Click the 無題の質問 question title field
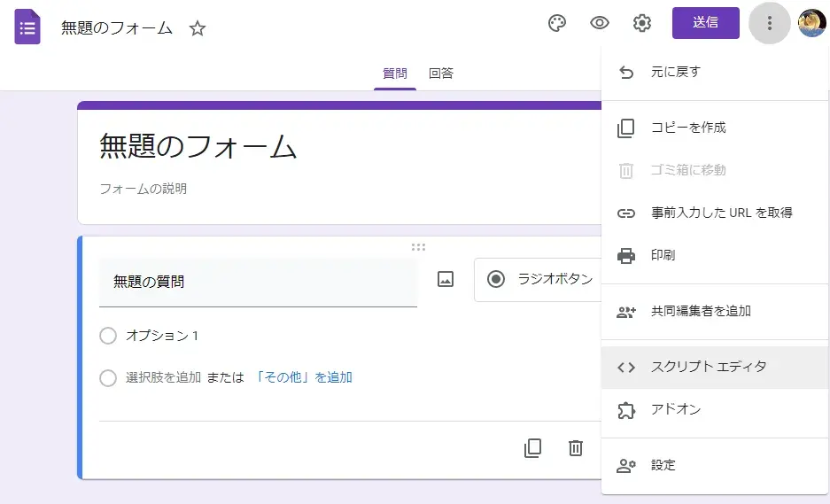Viewport: 830px width, 504px height. [258, 282]
